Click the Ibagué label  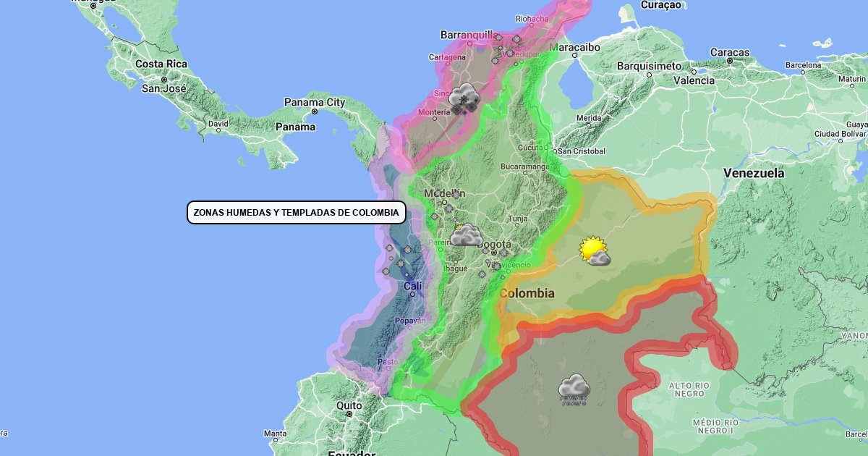[456, 269]
